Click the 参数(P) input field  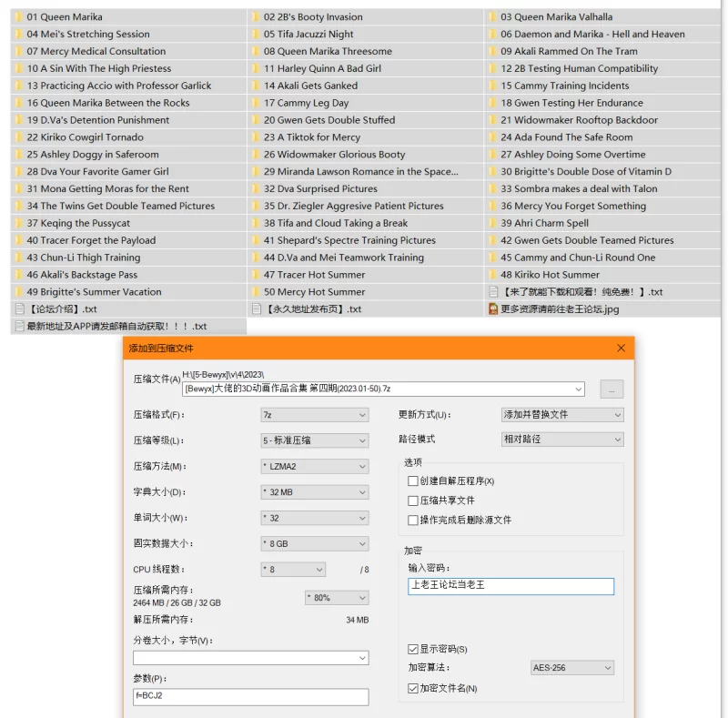click(251, 697)
